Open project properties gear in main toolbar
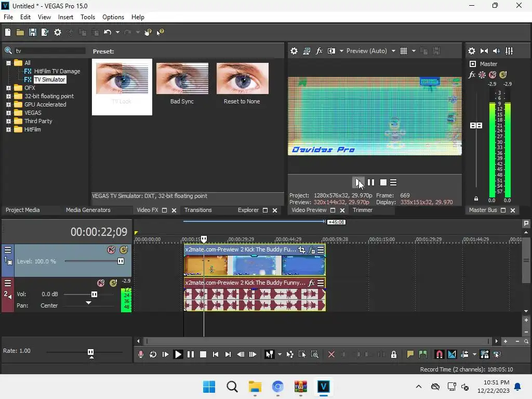The width and height of the screenshot is (532, 399). tap(58, 32)
